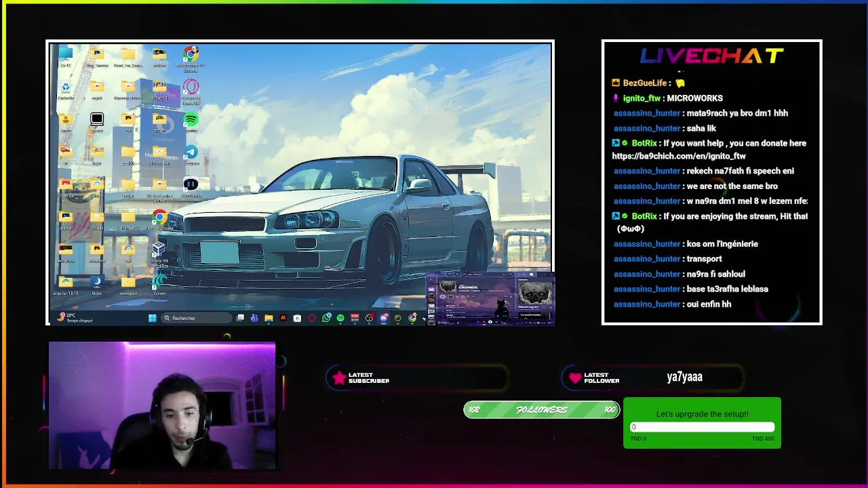This screenshot has width=868, height=488.
Task: Click the BezGueLife username in chat
Action: tap(645, 83)
